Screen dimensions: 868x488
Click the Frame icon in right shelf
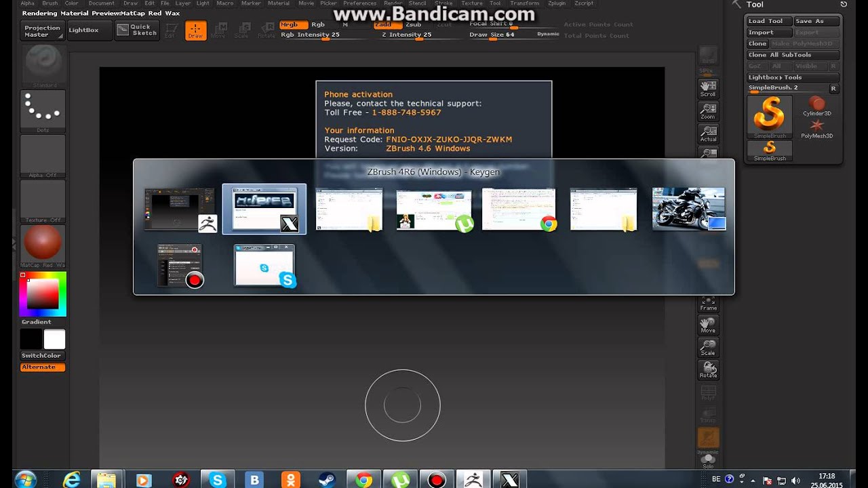coord(709,303)
